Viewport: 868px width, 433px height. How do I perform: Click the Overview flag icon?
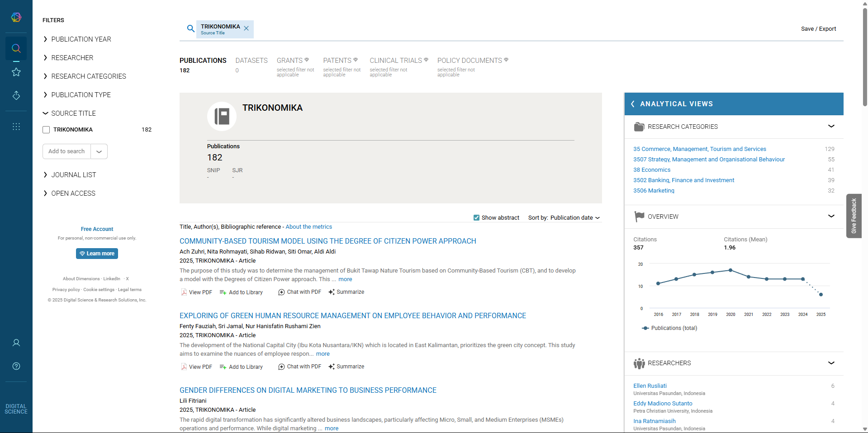click(639, 216)
